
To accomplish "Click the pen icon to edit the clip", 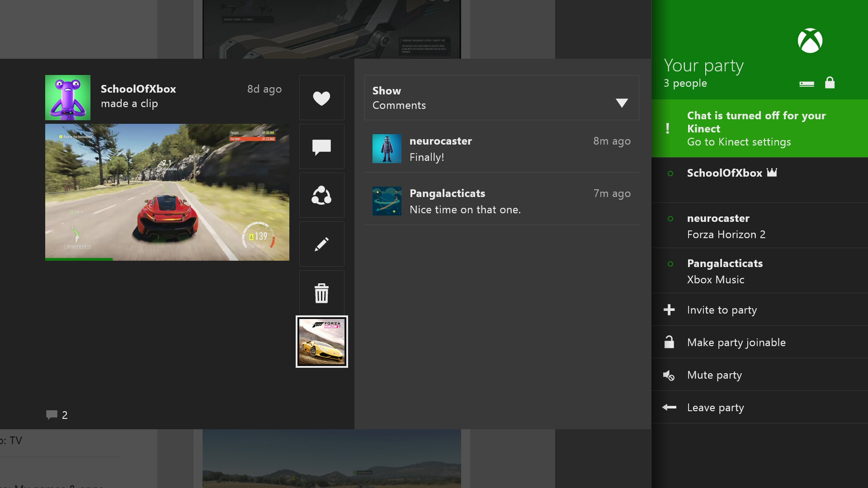I will point(321,244).
